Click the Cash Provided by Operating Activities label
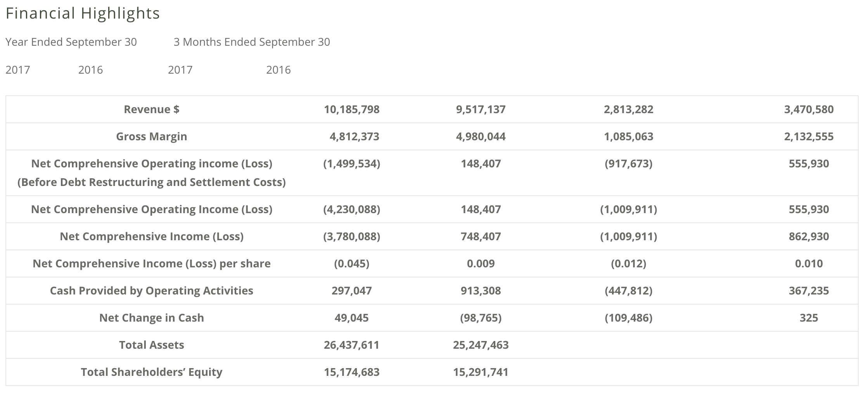The width and height of the screenshot is (868, 396). (x=151, y=291)
